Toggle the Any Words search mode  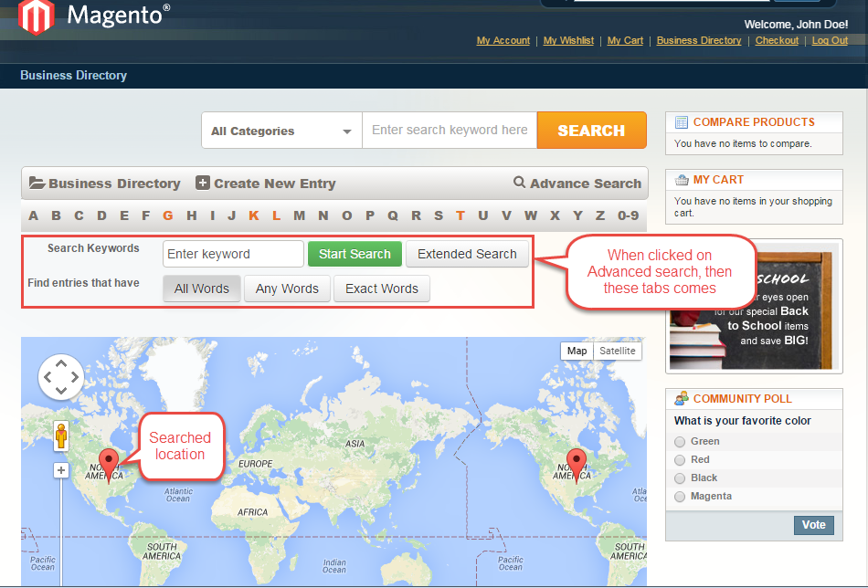(x=287, y=289)
